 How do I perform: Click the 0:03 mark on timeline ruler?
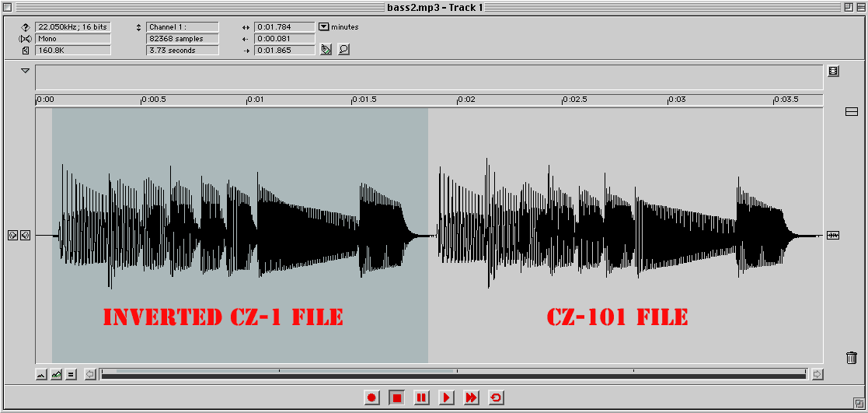[677, 100]
